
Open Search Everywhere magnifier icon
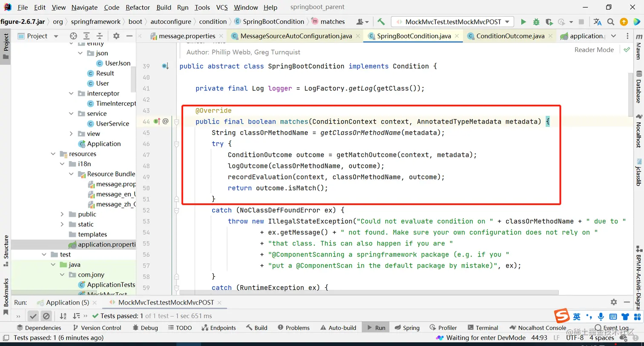pyautogui.click(x=611, y=22)
